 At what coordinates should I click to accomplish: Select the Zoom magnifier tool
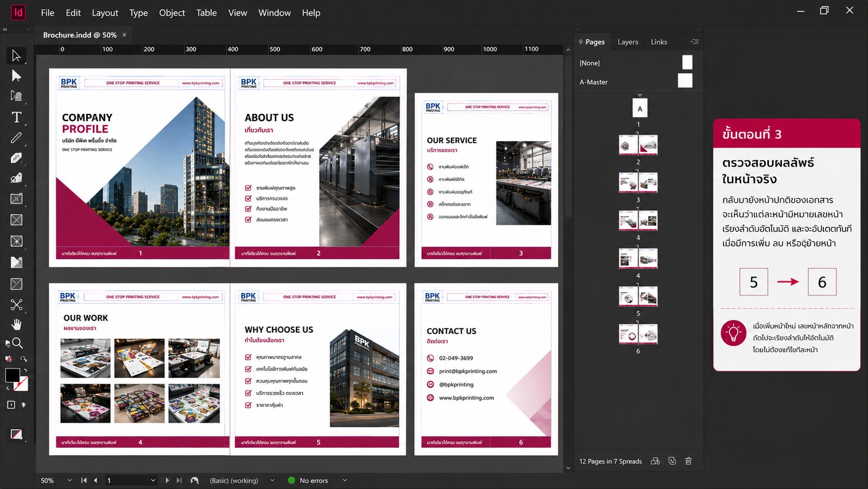tap(17, 343)
